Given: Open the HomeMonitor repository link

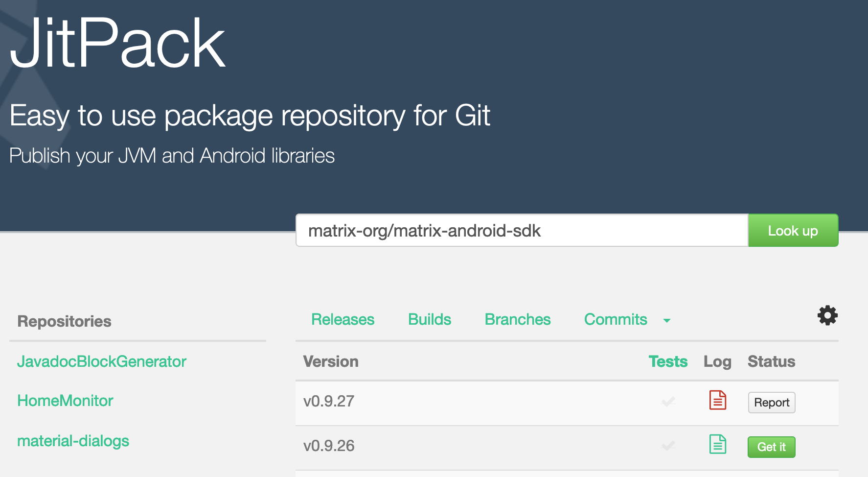Looking at the screenshot, I should coord(65,401).
